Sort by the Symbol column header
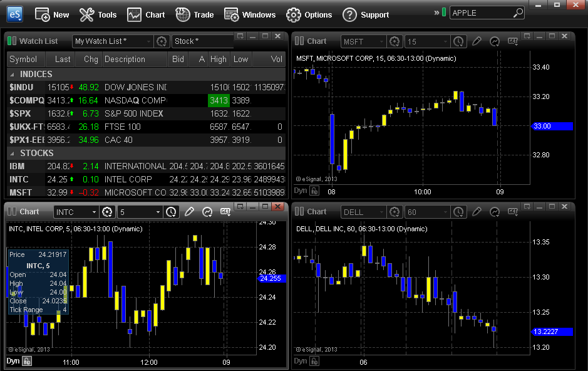This screenshot has width=588, height=371. click(x=26, y=60)
